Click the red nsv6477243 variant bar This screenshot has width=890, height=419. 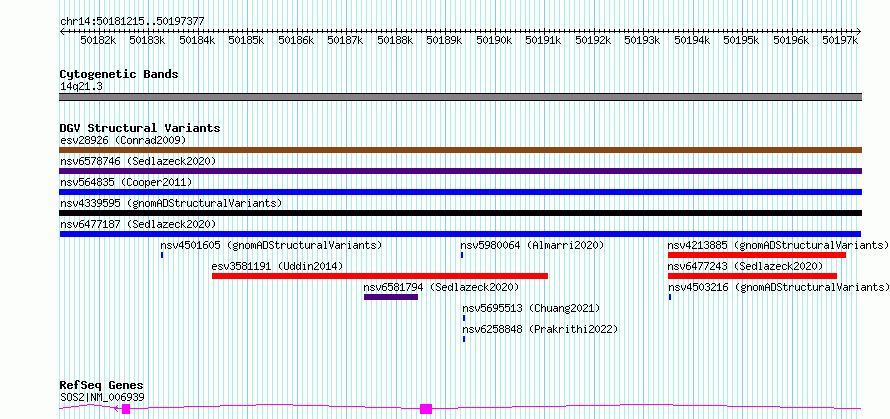coord(752,276)
